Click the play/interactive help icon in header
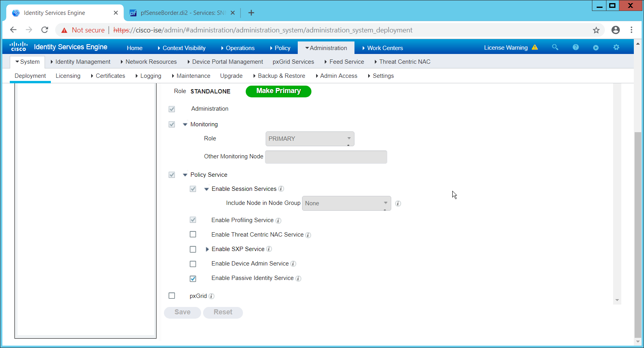 (x=596, y=48)
